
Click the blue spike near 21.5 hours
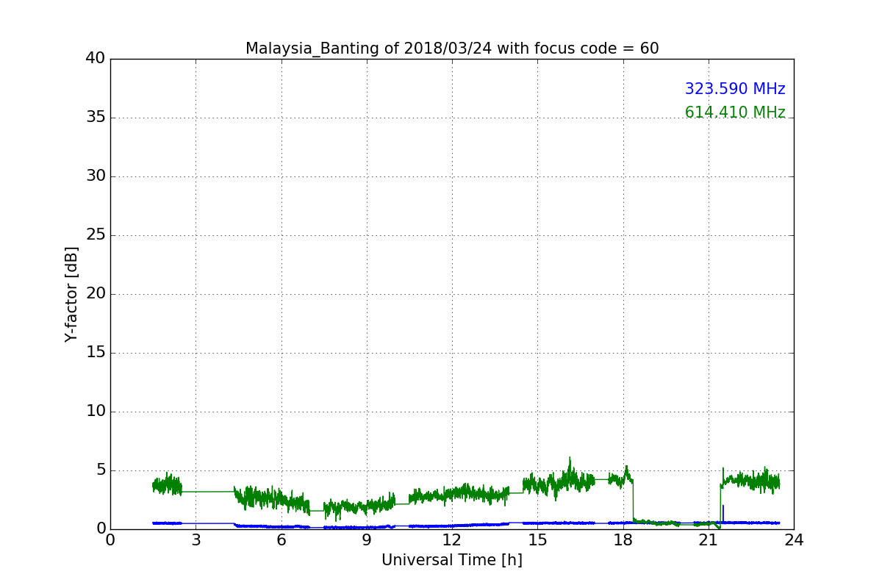[723, 512]
